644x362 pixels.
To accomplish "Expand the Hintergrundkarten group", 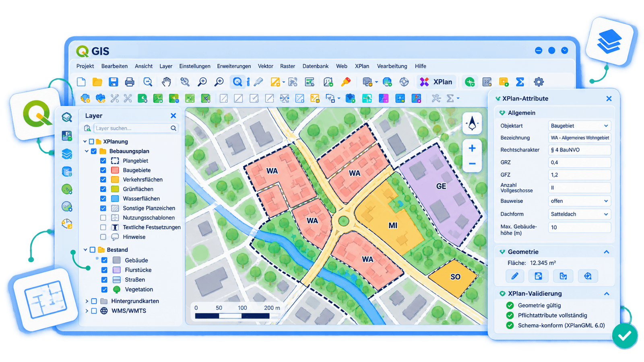I will [87, 301].
